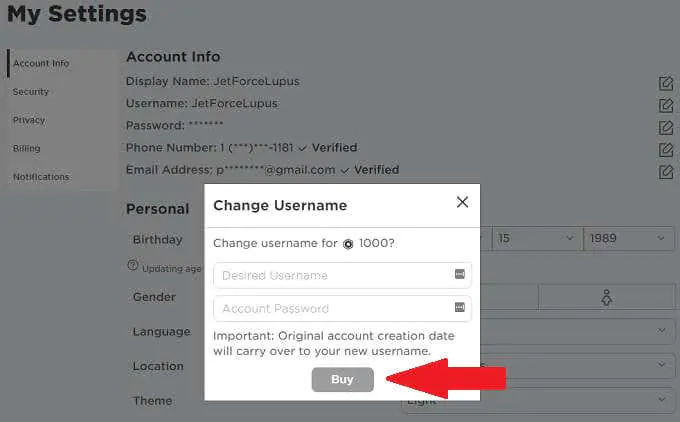Select the gender figure icon option

pyautogui.click(x=606, y=297)
